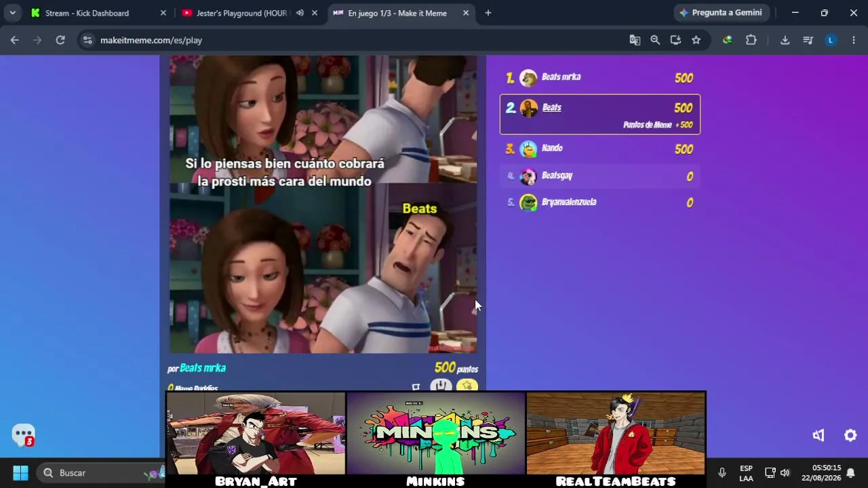Click the taskbar Buscar search box

(x=100, y=472)
